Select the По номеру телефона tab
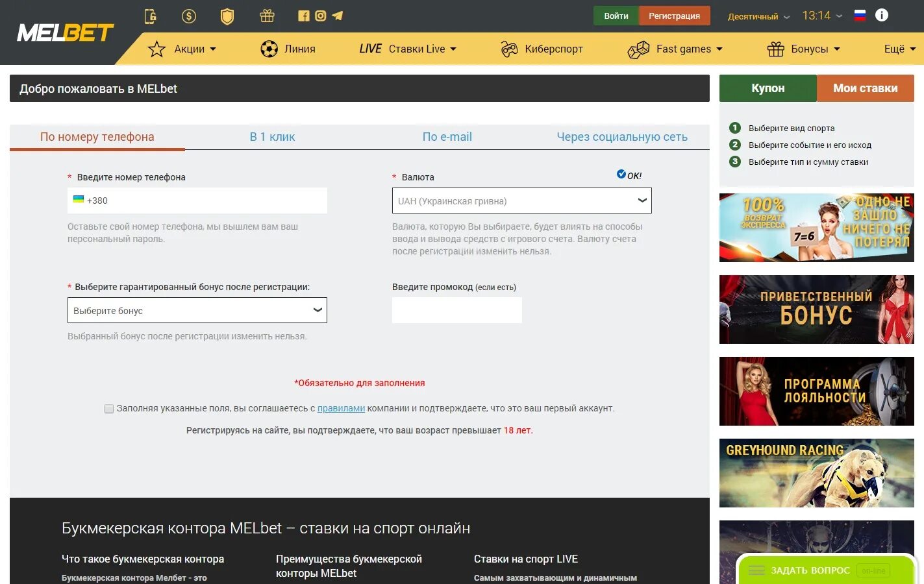 click(x=97, y=137)
